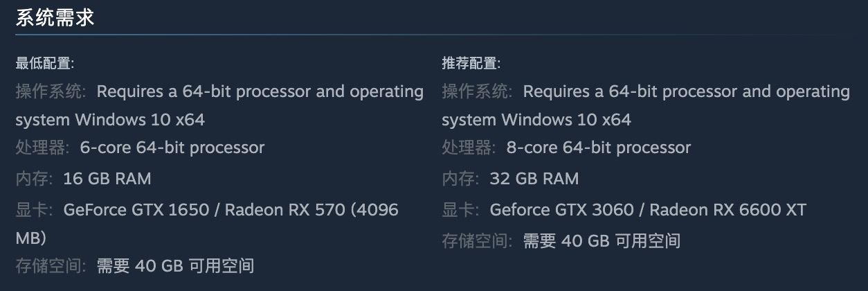Viewport: 868px width, 291px height.
Task: Click recommended 存储空间 40 GB text
Action: point(602,241)
